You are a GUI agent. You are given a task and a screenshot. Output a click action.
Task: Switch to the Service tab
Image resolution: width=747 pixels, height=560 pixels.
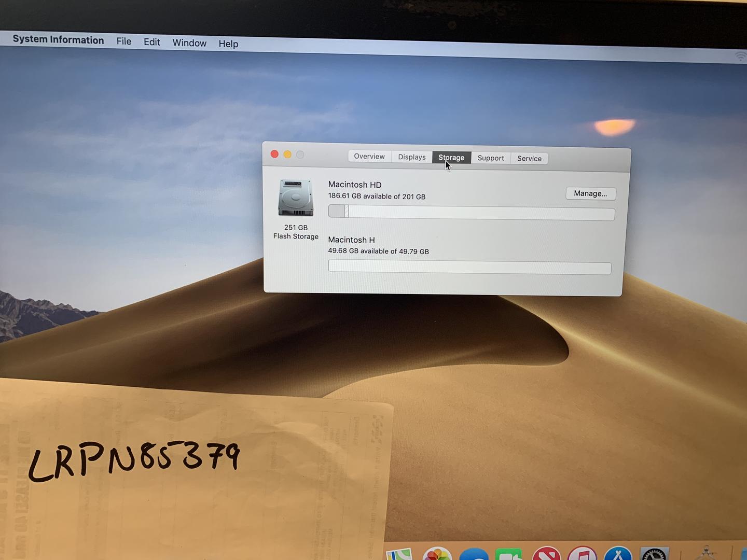click(x=529, y=158)
